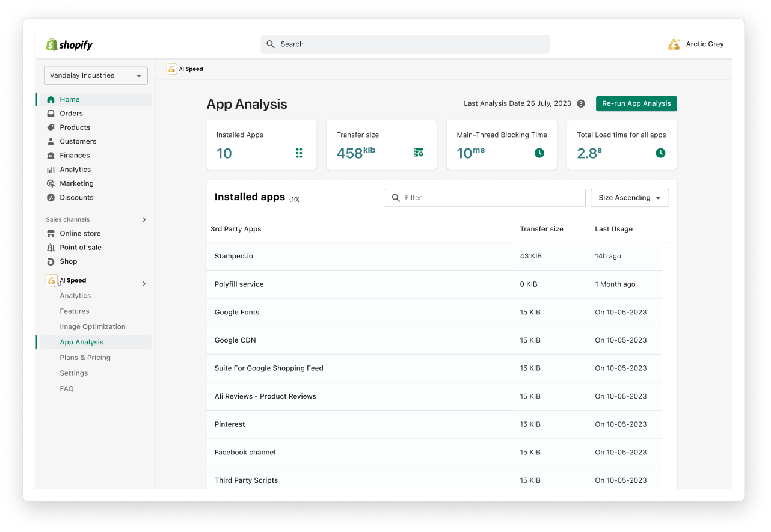Select the Facebook channel row
Screen dimensions: 771x532
click(434, 453)
